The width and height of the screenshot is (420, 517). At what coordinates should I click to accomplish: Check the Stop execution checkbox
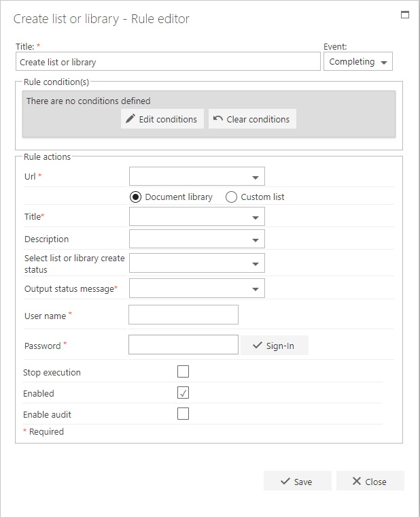click(x=183, y=371)
